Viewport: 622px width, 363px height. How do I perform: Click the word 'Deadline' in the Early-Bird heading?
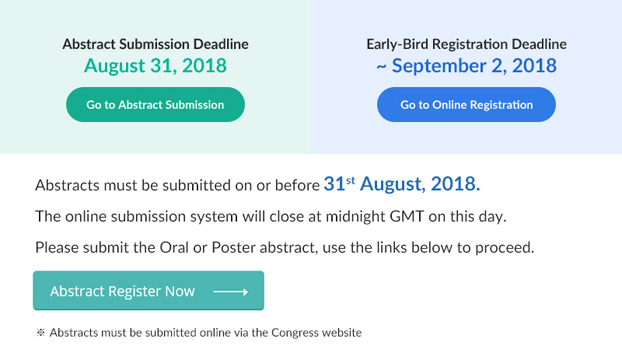point(539,44)
